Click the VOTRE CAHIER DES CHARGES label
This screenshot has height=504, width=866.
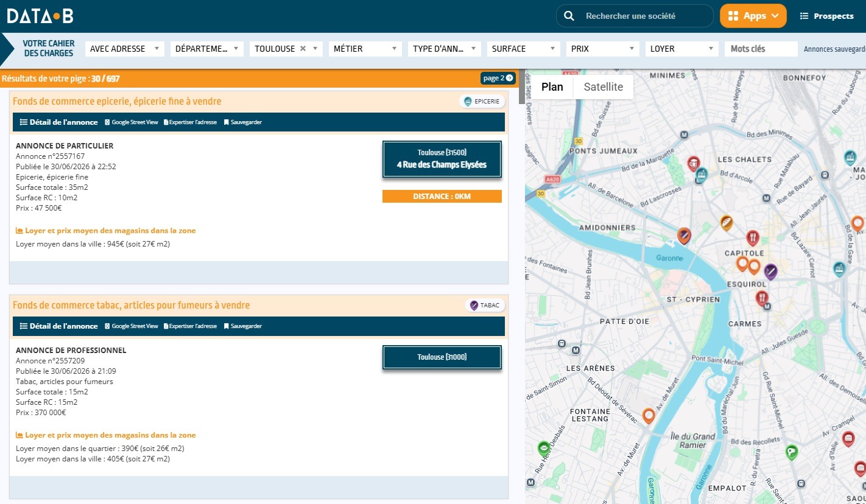49,49
